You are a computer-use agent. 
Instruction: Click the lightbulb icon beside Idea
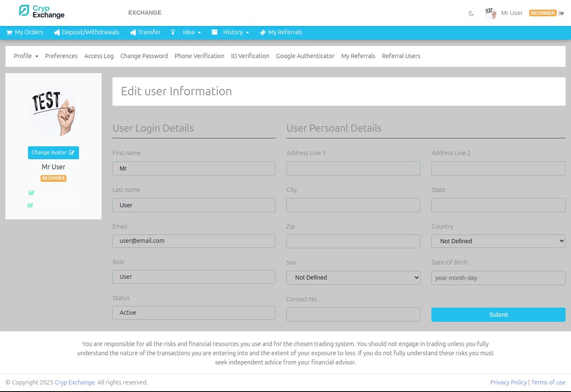click(x=173, y=32)
